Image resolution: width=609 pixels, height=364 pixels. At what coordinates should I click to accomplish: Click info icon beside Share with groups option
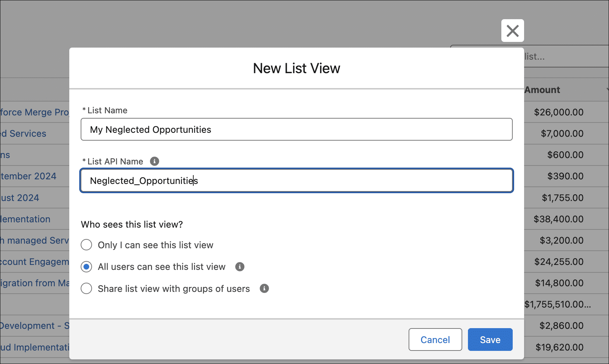coord(264,288)
